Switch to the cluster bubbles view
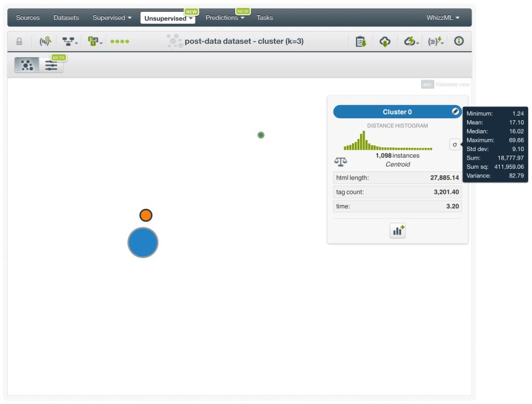Screen dimensions: 532x404 pos(27,65)
